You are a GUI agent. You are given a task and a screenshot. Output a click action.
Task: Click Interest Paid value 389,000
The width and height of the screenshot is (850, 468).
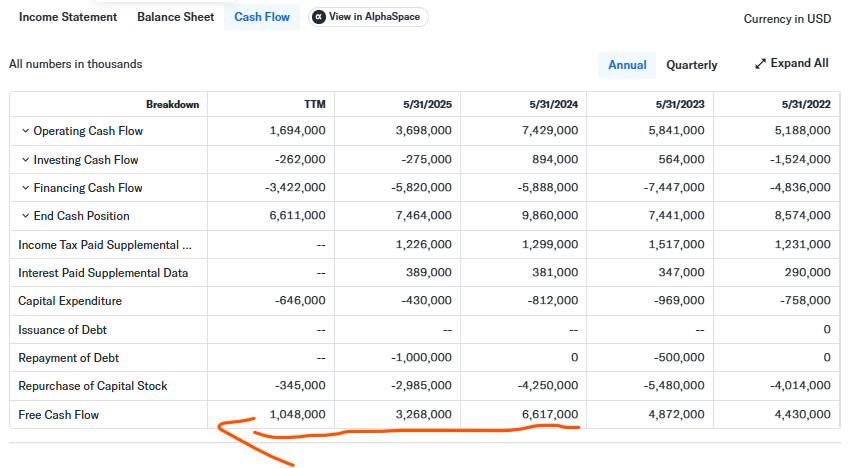click(429, 272)
